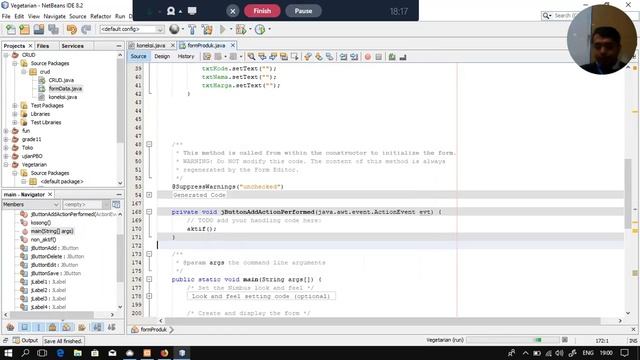Image resolution: width=640 pixels, height=360 pixels.
Task: Click the Search input field
Action: pos(565,16)
